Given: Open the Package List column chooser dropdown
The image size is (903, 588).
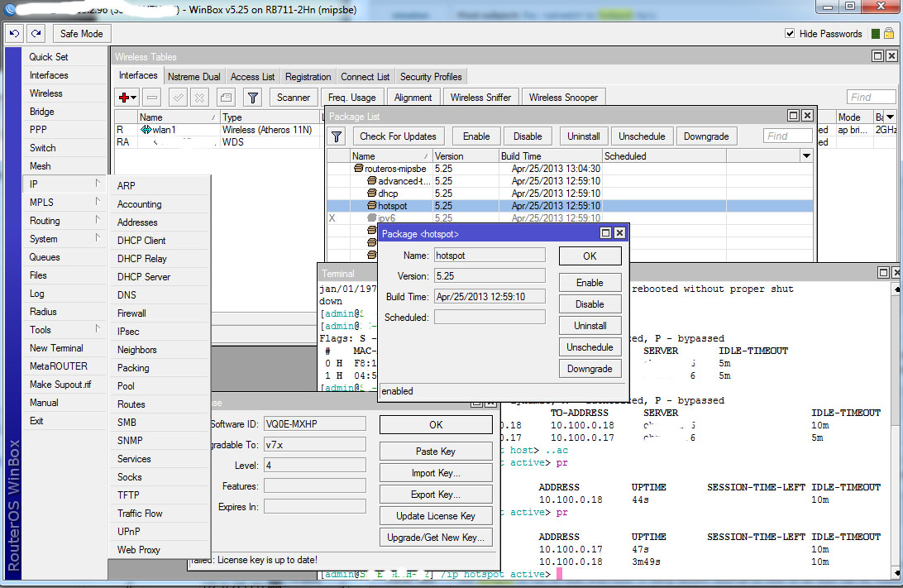Looking at the screenshot, I should 806,156.
